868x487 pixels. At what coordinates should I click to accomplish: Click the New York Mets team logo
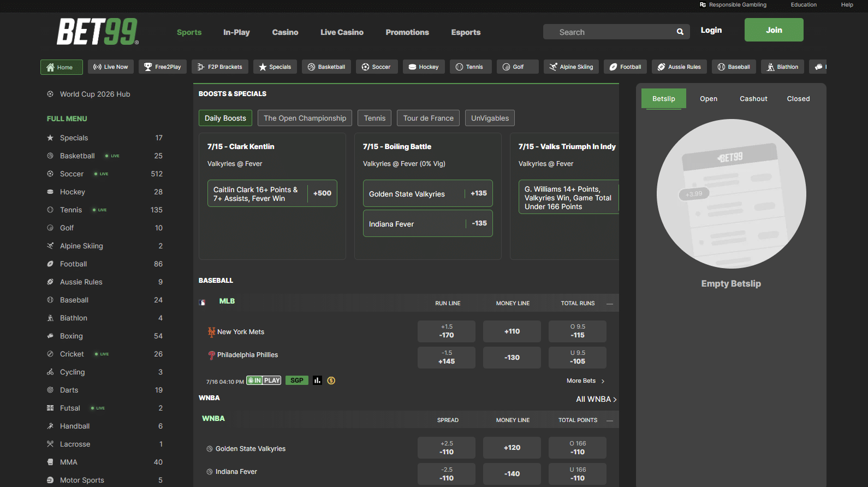[x=211, y=332]
